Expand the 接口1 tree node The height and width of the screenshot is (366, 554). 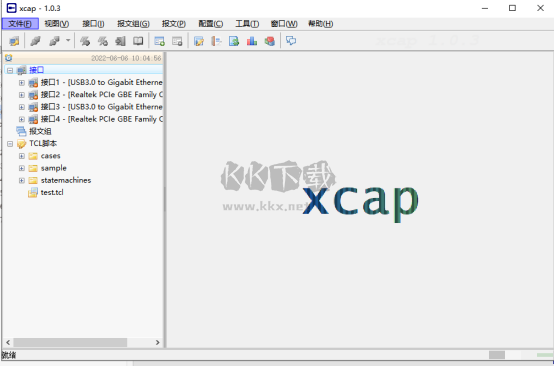22,83
